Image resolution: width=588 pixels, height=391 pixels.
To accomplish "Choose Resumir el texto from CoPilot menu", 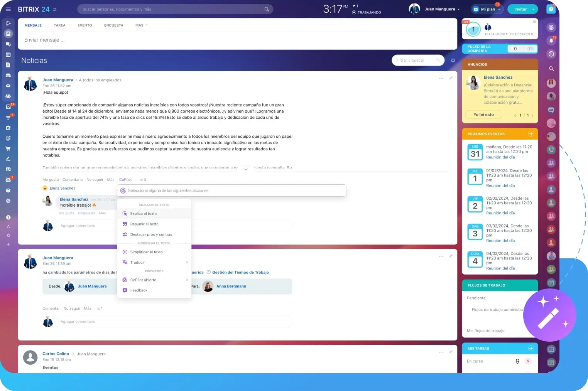I will click(x=144, y=224).
